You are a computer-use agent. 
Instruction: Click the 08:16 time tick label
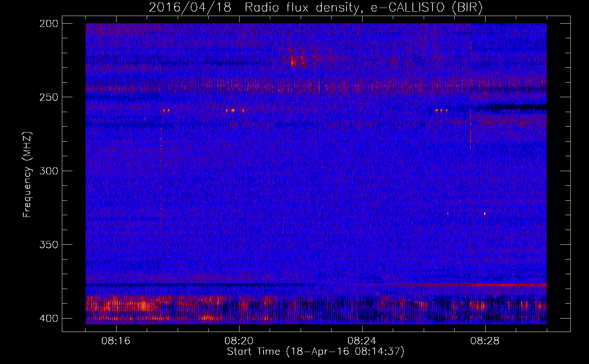116,341
